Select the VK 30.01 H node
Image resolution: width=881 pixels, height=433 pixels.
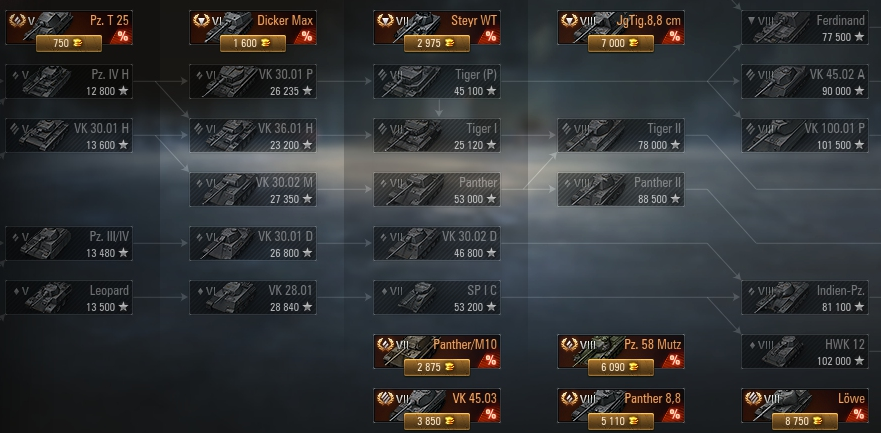(69, 135)
